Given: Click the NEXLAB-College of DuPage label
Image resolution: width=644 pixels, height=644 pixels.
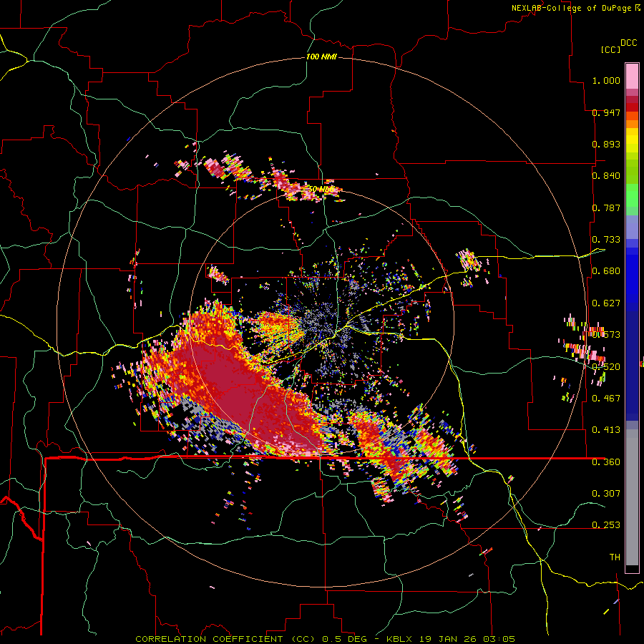Looking at the screenshot, I should [x=572, y=8].
